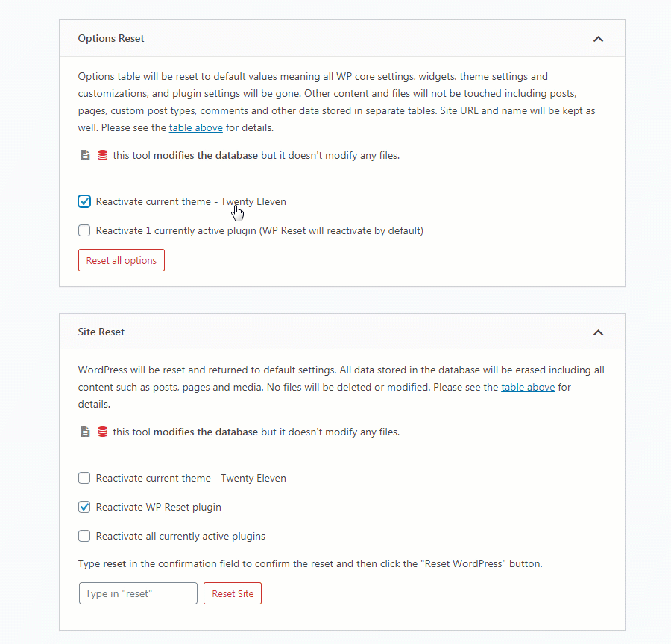Open table above link in Options Reset
671x644 pixels.
[195, 127]
